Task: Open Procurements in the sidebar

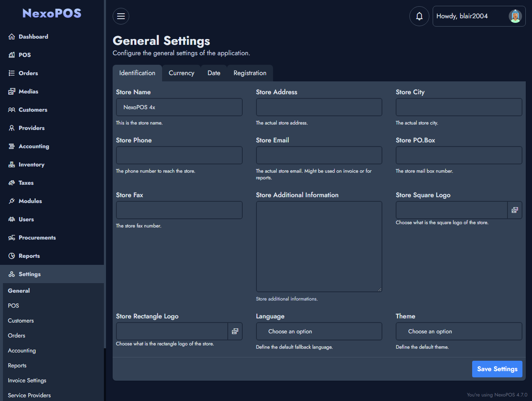Action: coord(52,237)
